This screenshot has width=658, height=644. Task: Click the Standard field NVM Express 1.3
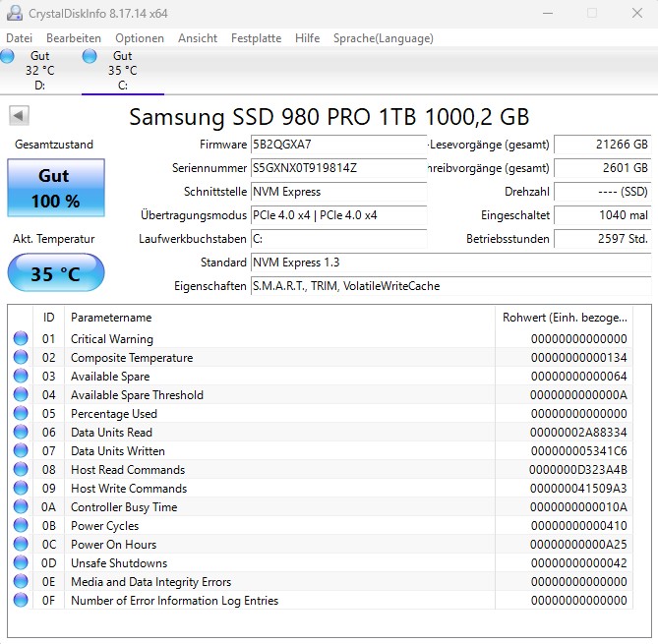(451, 263)
